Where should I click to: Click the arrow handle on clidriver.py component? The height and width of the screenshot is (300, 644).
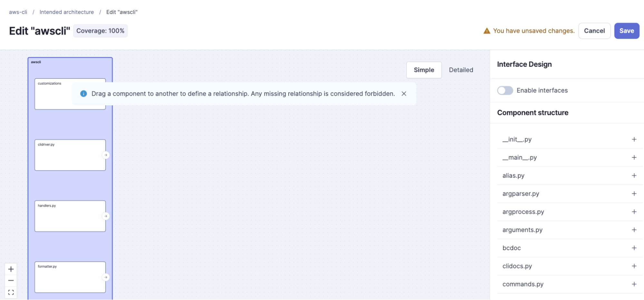point(106,155)
